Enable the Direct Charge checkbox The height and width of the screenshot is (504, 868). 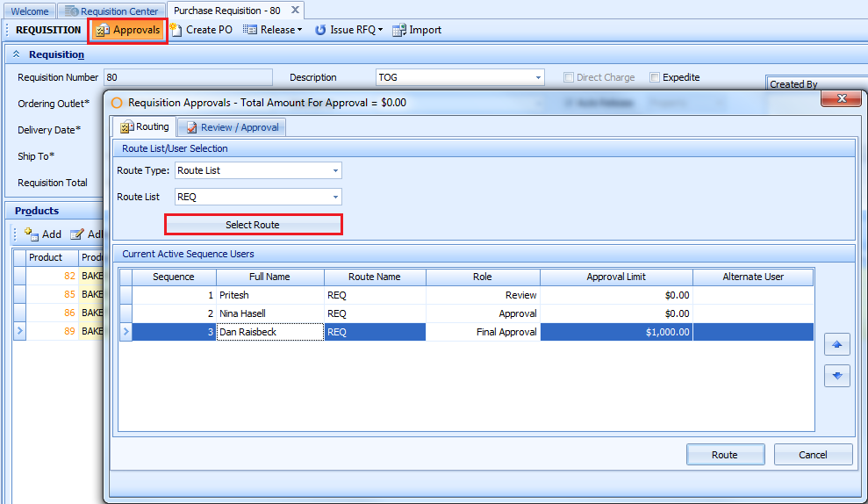click(x=569, y=77)
